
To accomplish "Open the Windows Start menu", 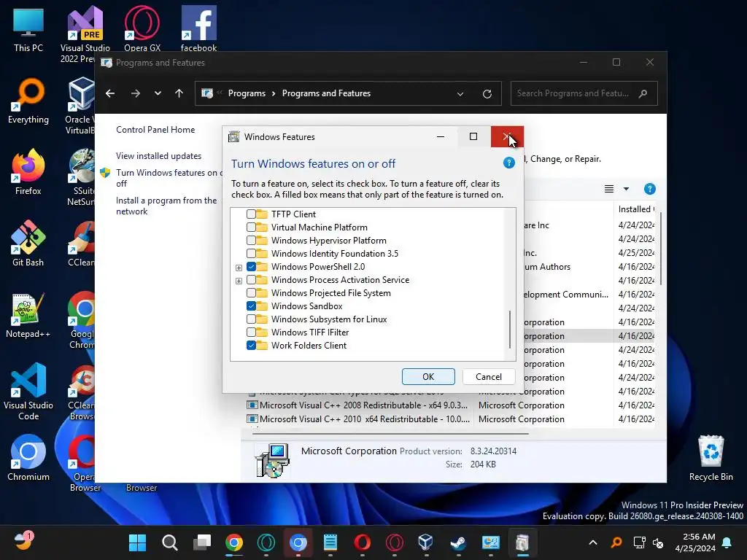I will (x=138, y=542).
